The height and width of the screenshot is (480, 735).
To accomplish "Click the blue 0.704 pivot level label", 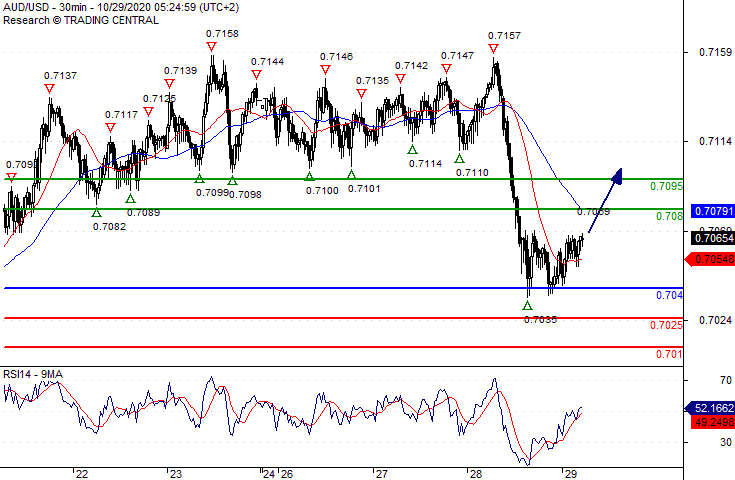I will coord(669,295).
